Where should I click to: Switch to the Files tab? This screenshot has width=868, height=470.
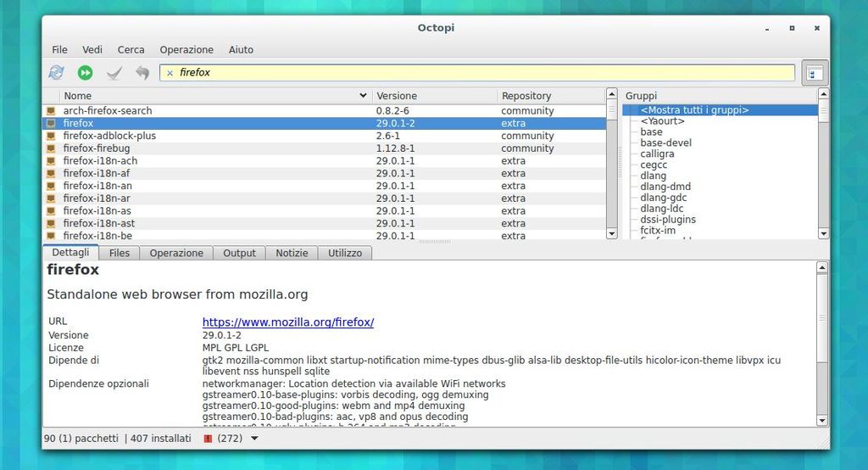[x=120, y=253]
